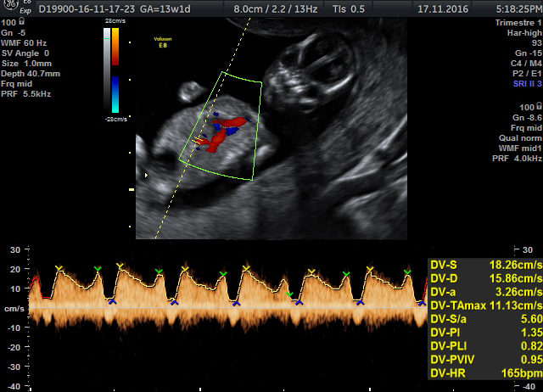Click the Har-high harmonic setting
This screenshot has height=392, width=543.
pyautogui.click(x=524, y=33)
